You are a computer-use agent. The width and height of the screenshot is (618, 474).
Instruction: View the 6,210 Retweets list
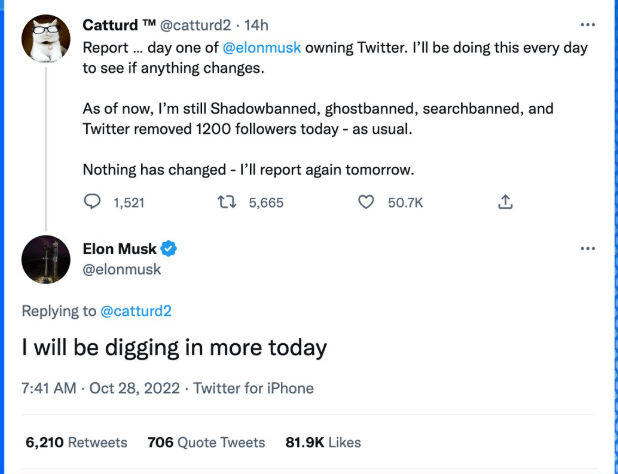click(x=75, y=441)
